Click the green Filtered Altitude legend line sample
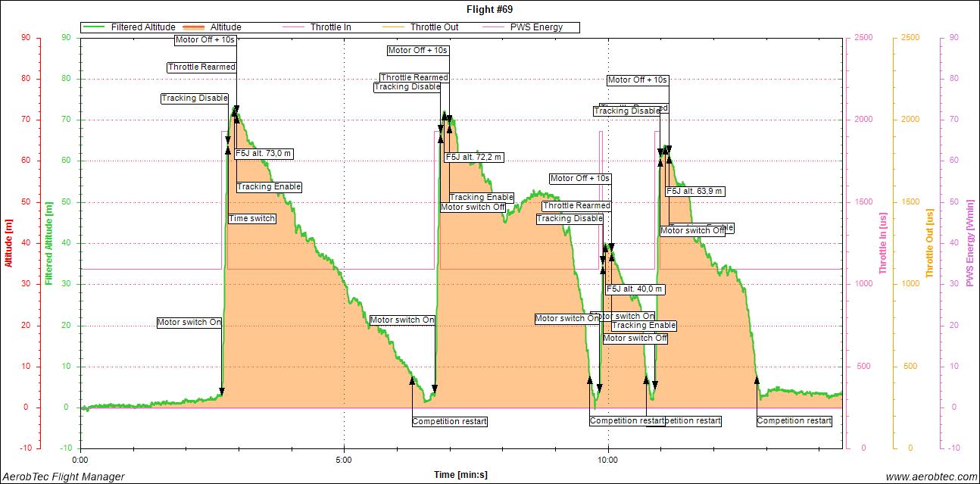This screenshot has width=980, height=484. coord(95,27)
